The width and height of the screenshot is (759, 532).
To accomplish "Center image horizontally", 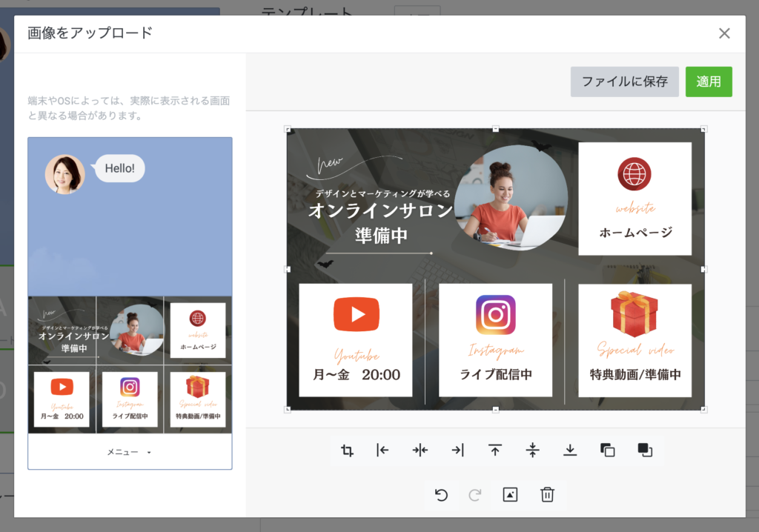I will (420, 450).
